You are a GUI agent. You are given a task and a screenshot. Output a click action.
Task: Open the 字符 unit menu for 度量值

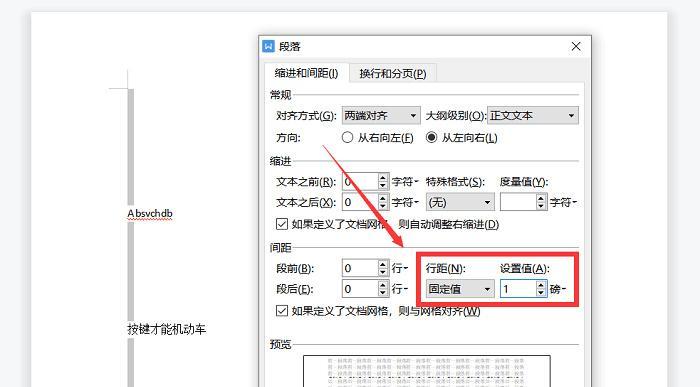pos(563,203)
